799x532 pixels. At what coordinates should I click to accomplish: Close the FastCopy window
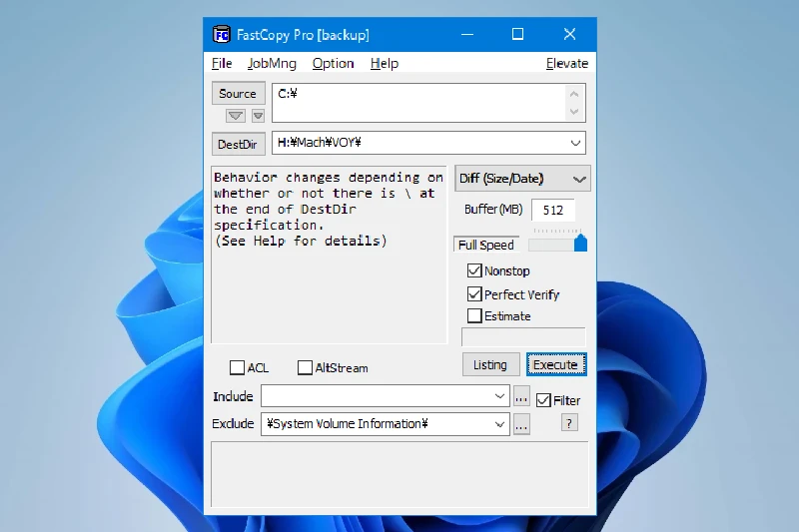coord(569,35)
